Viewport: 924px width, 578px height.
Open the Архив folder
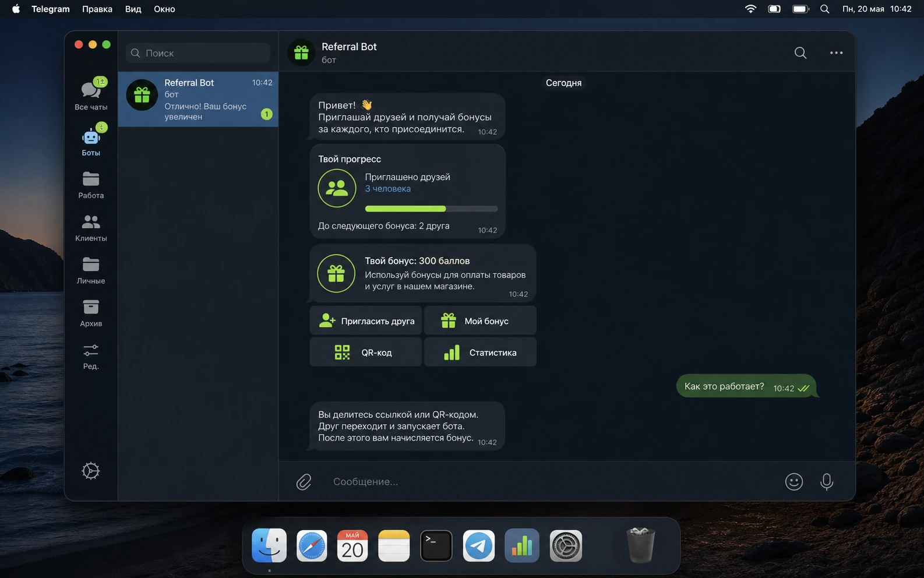point(91,313)
